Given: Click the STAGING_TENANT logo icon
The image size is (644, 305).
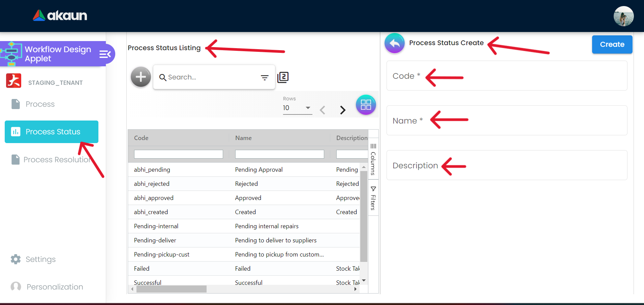Looking at the screenshot, I should pos(13,81).
